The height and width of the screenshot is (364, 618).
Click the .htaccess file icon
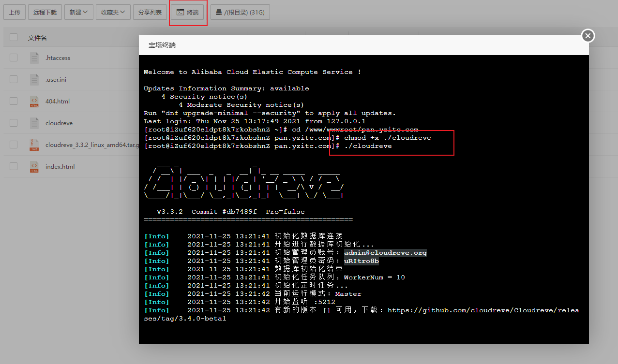34,58
